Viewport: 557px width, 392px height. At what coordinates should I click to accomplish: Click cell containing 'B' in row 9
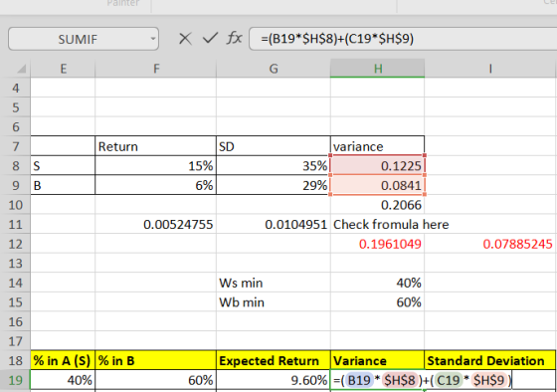tap(63, 185)
